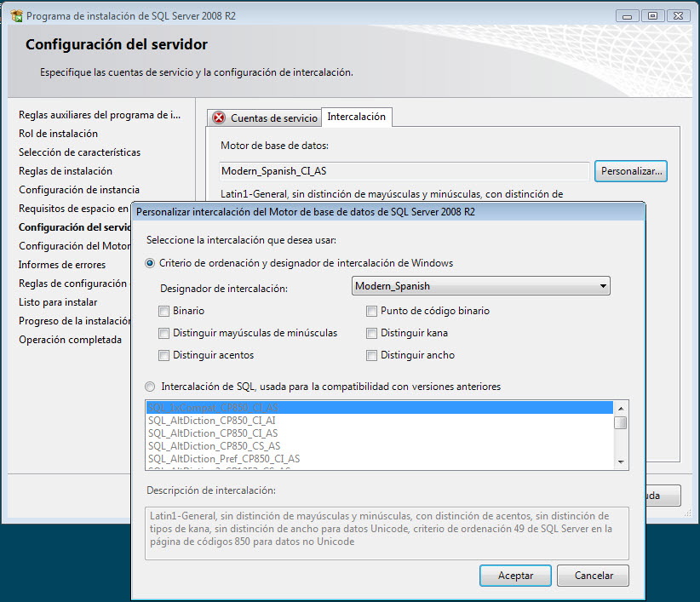The height and width of the screenshot is (602, 700).
Task: Select SQL_AltDiction_CP850_CI_AS list entry
Action: pos(380,433)
